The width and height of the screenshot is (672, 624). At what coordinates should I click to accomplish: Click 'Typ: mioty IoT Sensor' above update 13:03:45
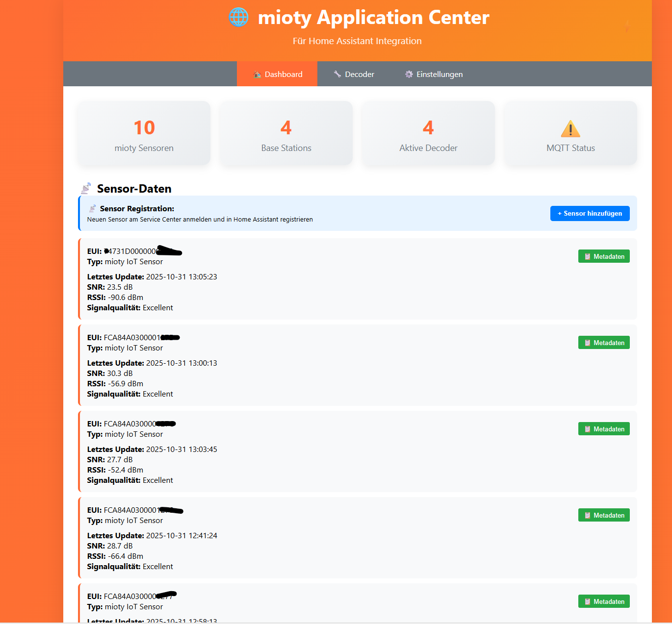click(125, 434)
